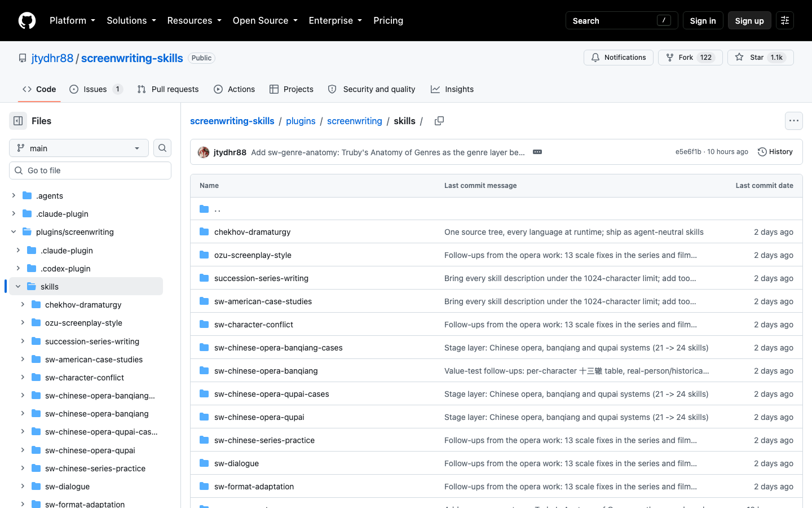Image resolution: width=812 pixels, height=508 pixels.
Task: Open sw-dialogue folder in the table
Action: click(x=236, y=463)
